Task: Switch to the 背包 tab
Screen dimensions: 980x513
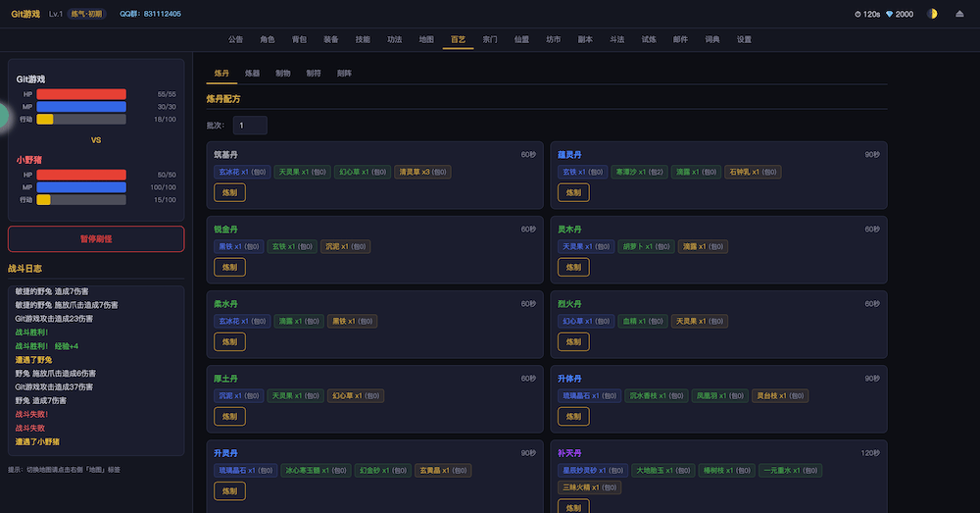Action: click(x=299, y=39)
